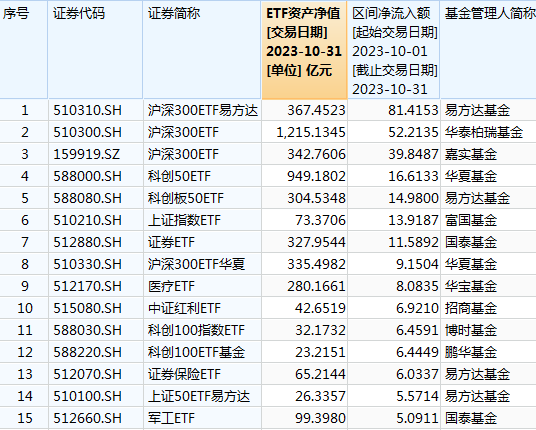Select net asset value 73.3706
This screenshot has height=430, width=536.
320,220
